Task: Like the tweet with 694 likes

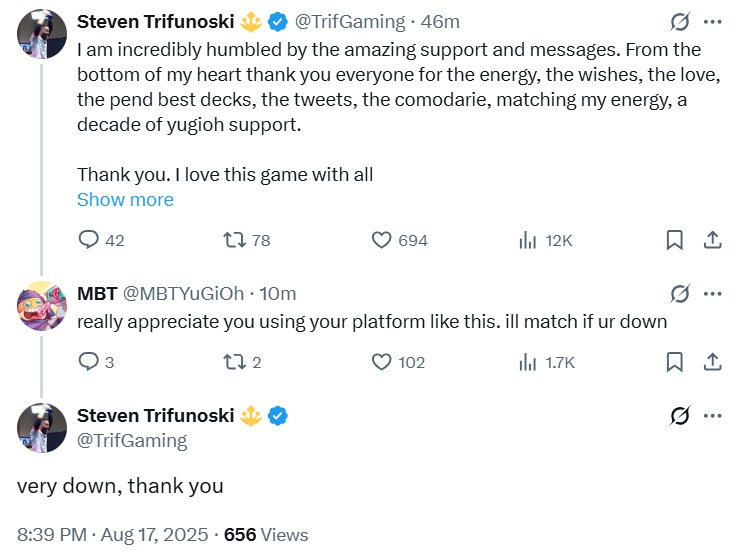Action: (381, 240)
